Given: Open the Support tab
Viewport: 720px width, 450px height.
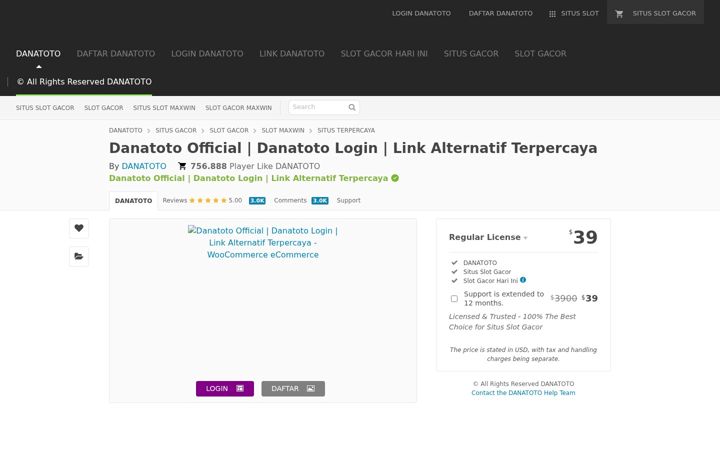Looking at the screenshot, I should click(x=349, y=201).
